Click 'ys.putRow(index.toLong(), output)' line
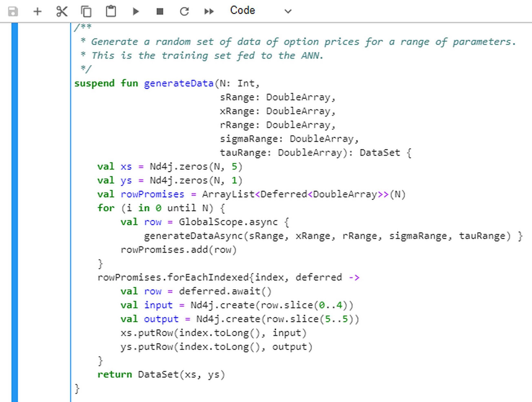 pos(217,347)
